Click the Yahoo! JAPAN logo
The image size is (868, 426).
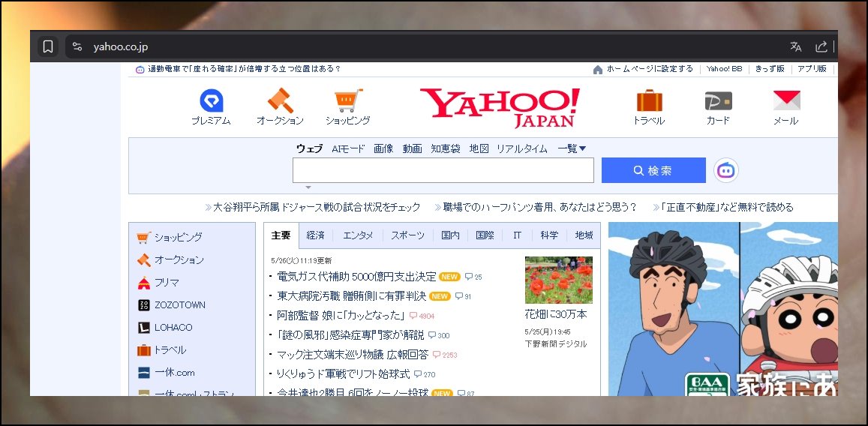pos(500,108)
